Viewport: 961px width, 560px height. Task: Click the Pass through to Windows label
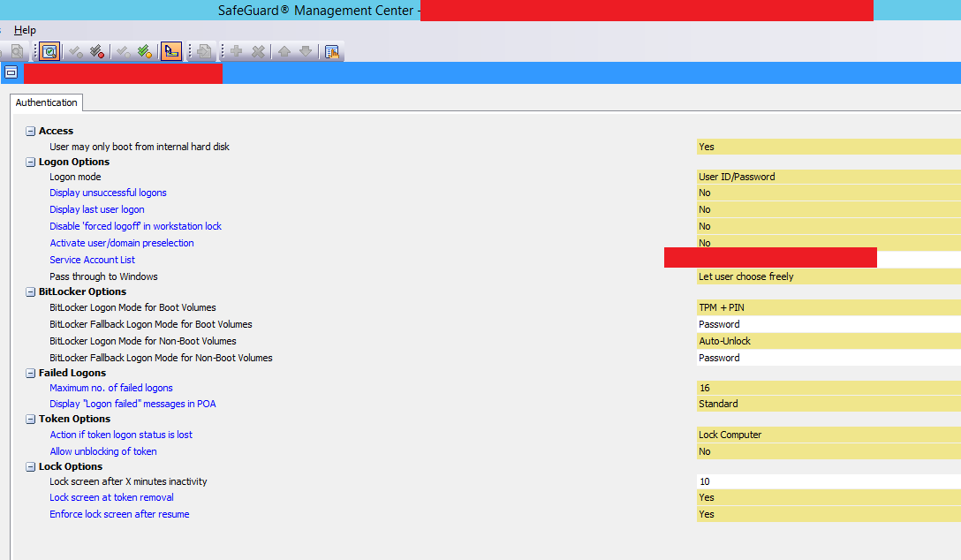pyautogui.click(x=103, y=276)
